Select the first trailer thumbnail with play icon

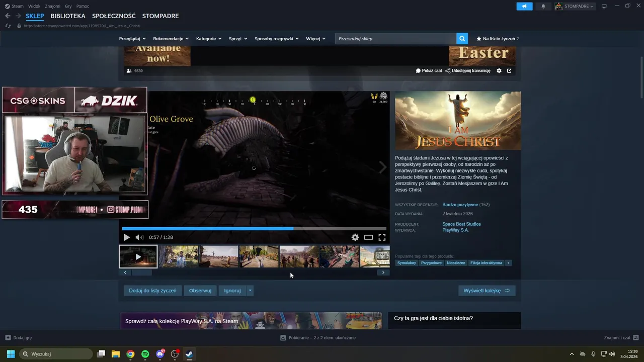138,256
